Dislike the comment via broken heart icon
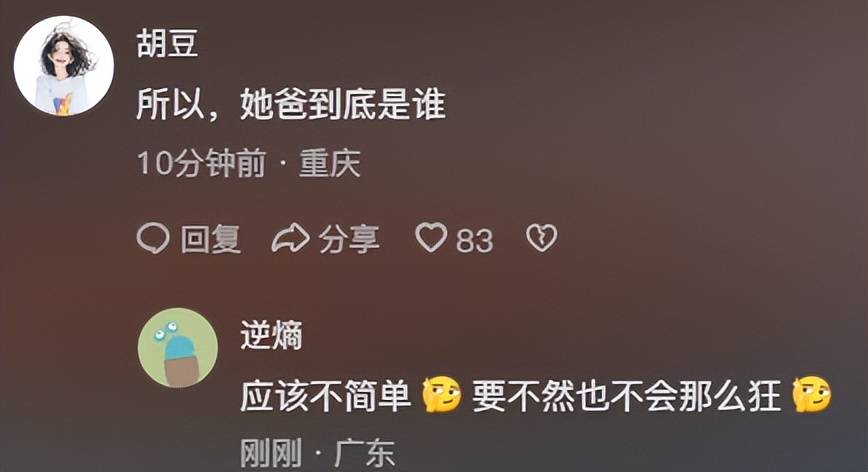This screenshot has height=472, width=868. point(541,238)
